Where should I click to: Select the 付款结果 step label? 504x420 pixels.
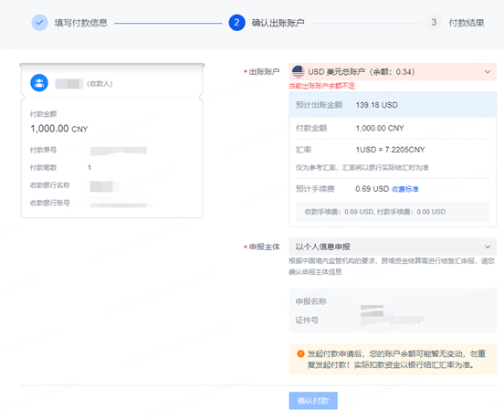click(x=467, y=23)
